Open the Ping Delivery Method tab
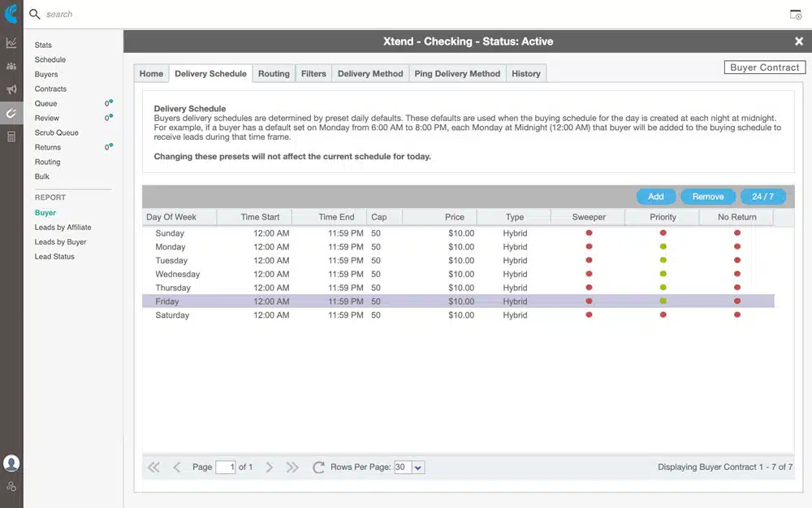 (457, 73)
